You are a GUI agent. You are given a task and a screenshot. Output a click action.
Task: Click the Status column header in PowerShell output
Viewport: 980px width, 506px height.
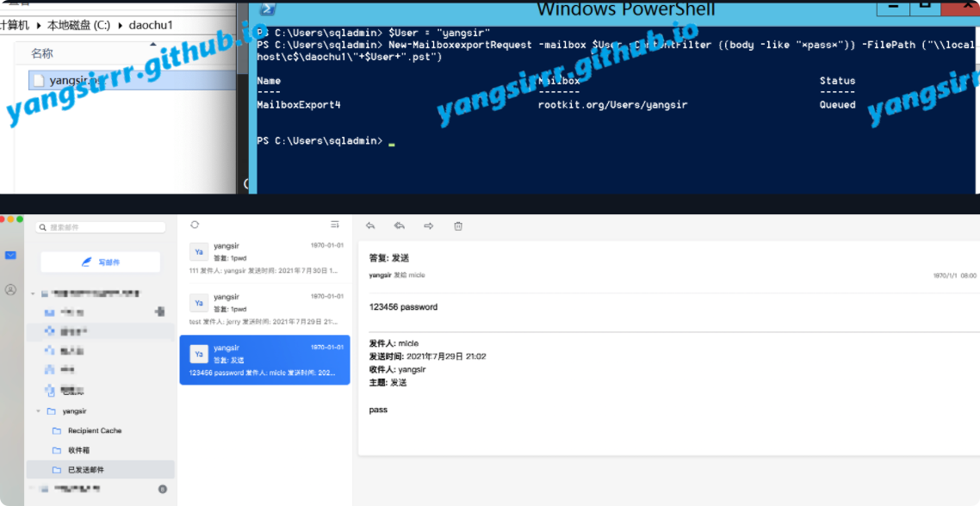click(838, 81)
